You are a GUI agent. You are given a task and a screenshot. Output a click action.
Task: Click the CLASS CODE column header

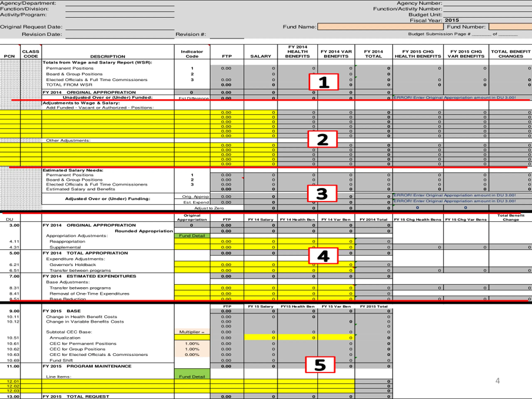[x=31, y=54]
